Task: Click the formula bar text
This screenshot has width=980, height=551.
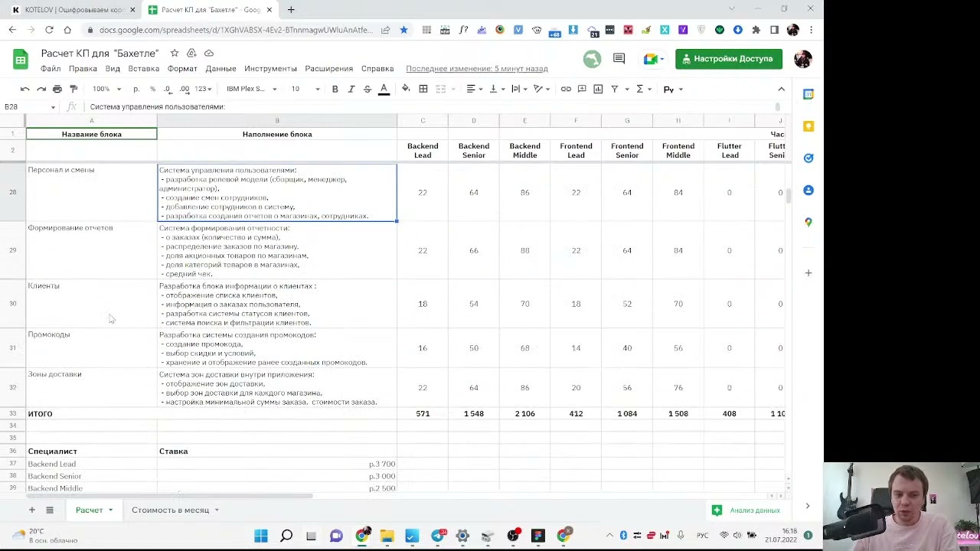Action: click(157, 106)
